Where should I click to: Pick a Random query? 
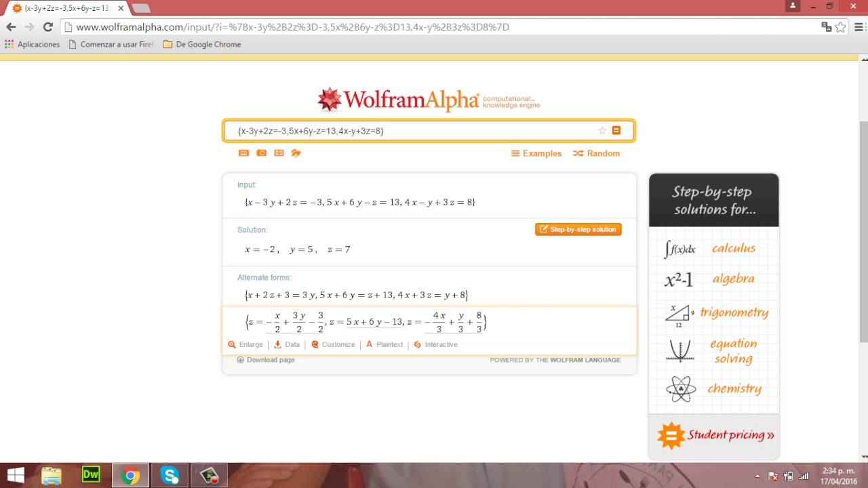tap(597, 154)
